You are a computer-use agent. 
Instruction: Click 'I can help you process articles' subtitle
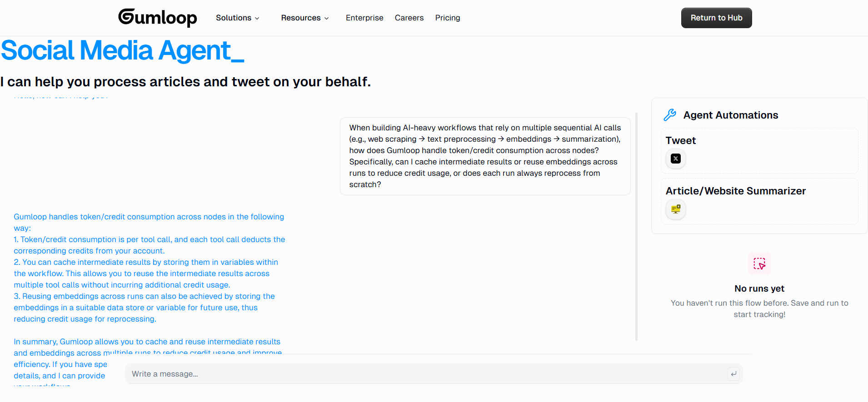185,82
